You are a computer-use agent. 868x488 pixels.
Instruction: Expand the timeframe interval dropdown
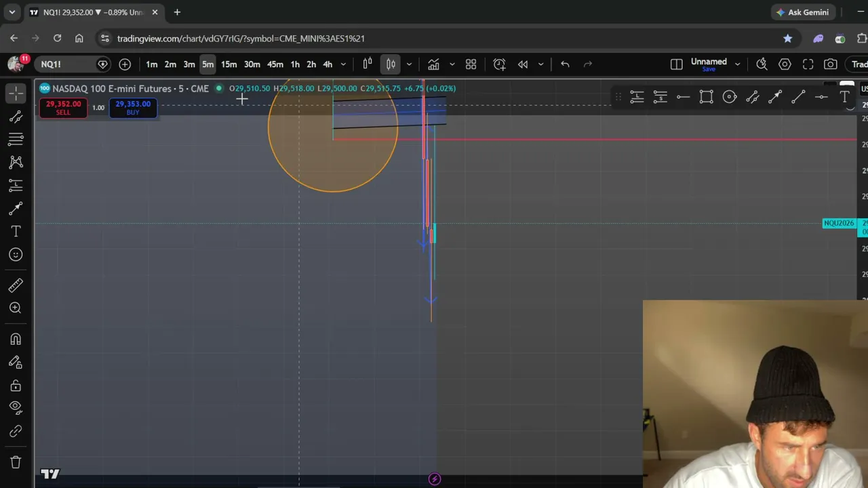(x=343, y=64)
